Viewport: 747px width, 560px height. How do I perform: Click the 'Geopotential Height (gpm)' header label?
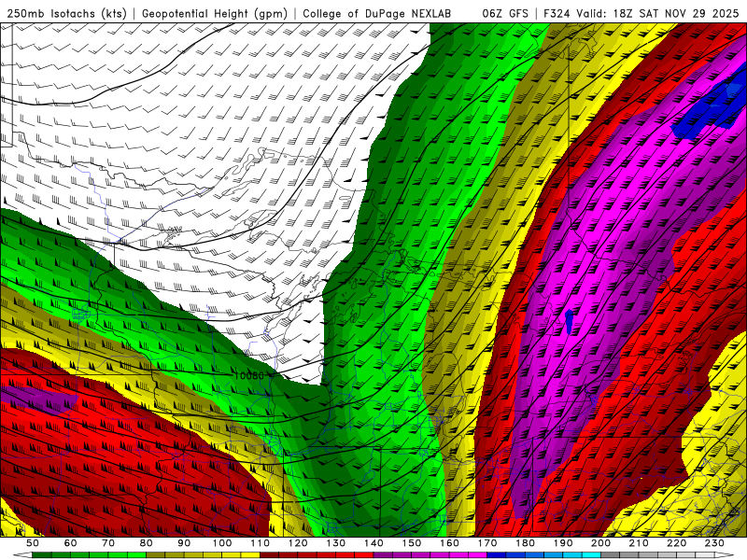[215, 13]
